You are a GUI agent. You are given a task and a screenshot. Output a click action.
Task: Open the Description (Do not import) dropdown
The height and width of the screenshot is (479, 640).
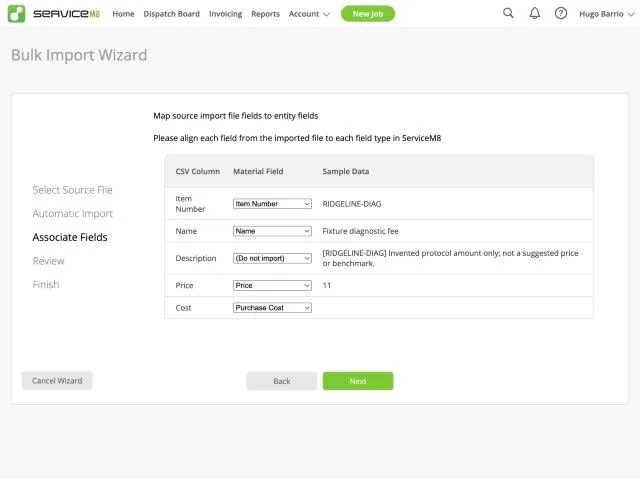click(x=272, y=258)
